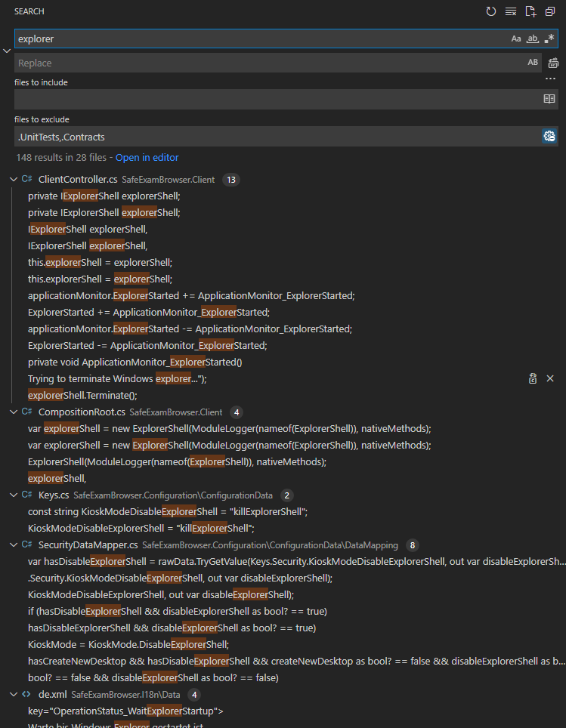Select first 'private IExplorerShell explorerShell;' result
The image size is (566, 728).
click(x=104, y=196)
